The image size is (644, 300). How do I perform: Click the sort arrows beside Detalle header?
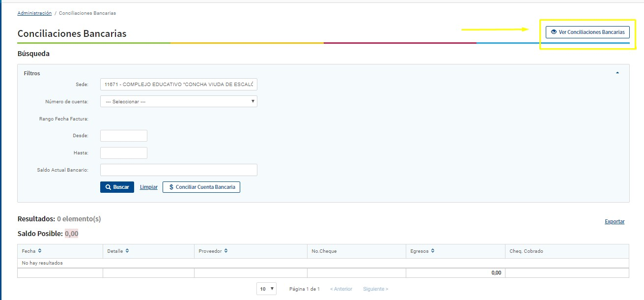click(x=127, y=251)
